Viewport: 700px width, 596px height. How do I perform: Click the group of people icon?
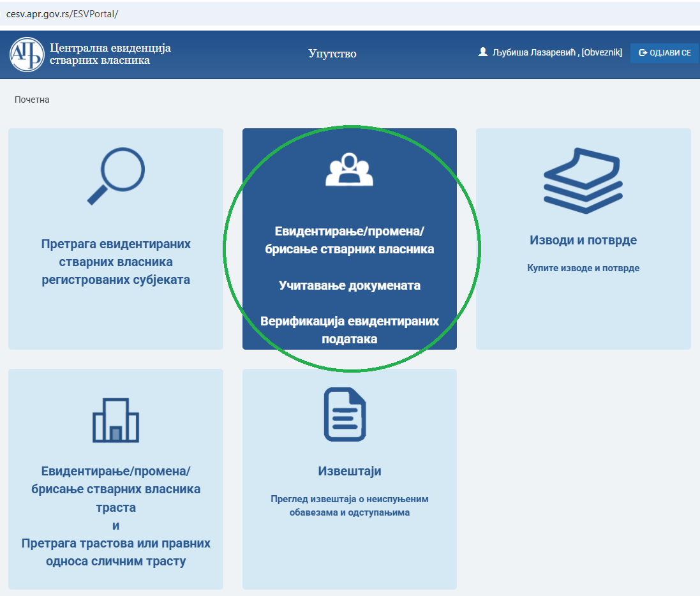pyautogui.click(x=350, y=169)
